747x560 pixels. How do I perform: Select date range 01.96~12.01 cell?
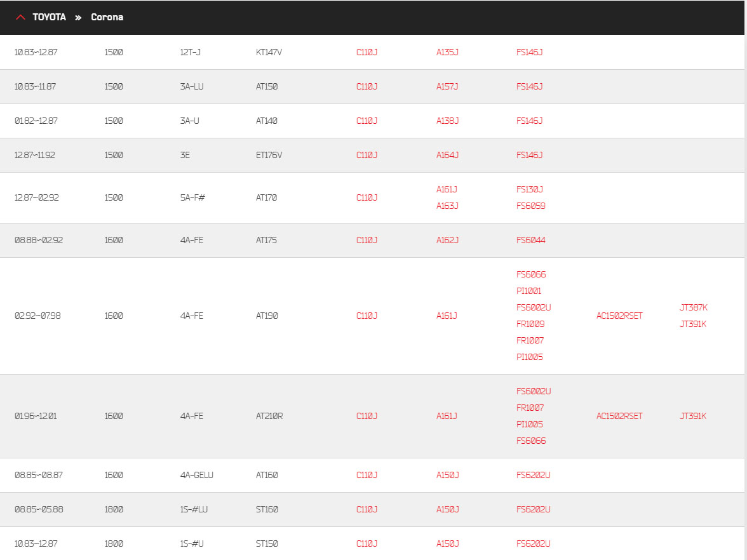pos(36,417)
